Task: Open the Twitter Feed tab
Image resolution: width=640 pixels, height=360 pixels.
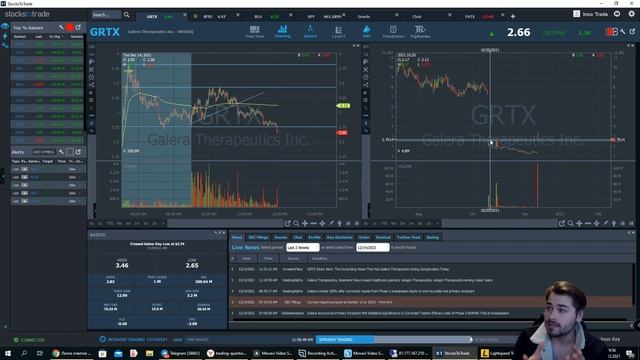Action: pyautogui.click(x=409, y=237)
